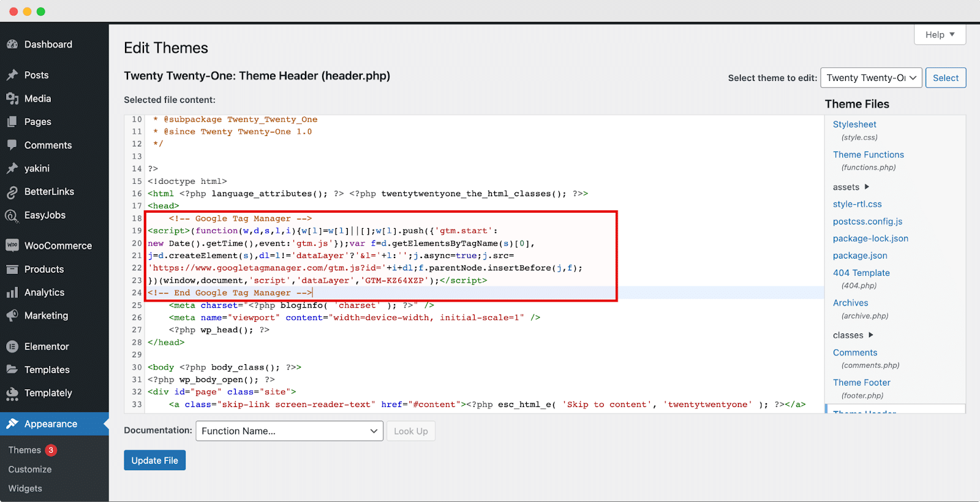Click the Look Up button
980x502 pixels.
click(410, 431)
